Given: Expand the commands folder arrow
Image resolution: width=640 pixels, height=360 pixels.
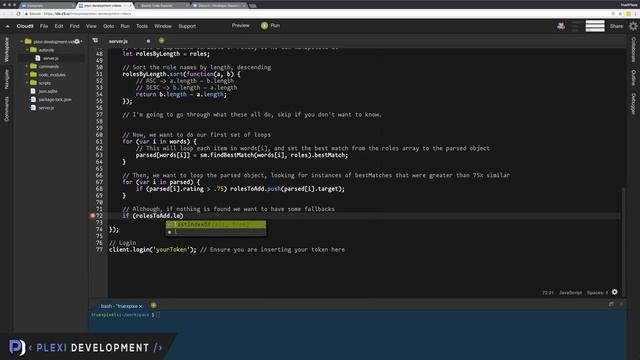Looking at the screenshot, I should coord(27,66).
